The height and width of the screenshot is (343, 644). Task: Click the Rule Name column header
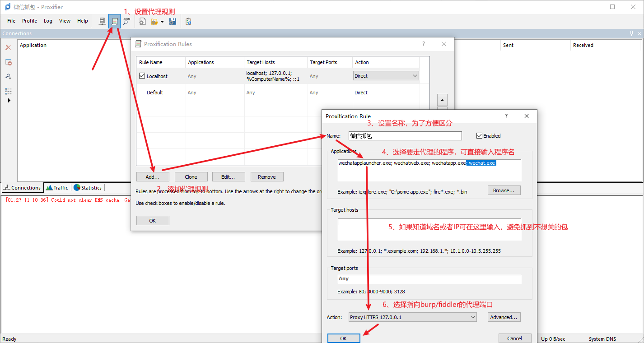161,62
